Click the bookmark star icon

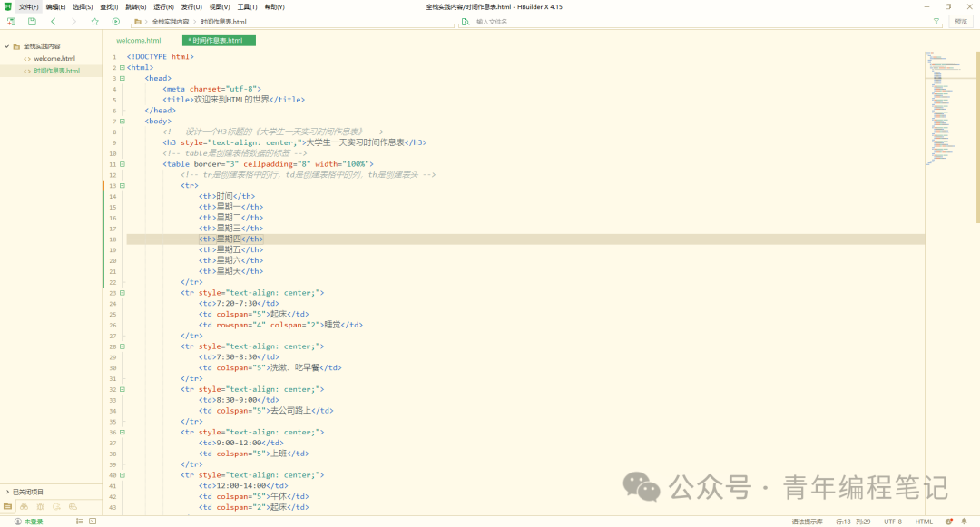95,21
